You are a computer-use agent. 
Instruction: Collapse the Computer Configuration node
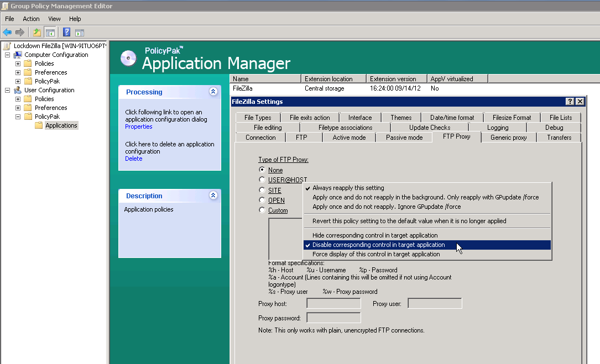click(x=7, y=55)
